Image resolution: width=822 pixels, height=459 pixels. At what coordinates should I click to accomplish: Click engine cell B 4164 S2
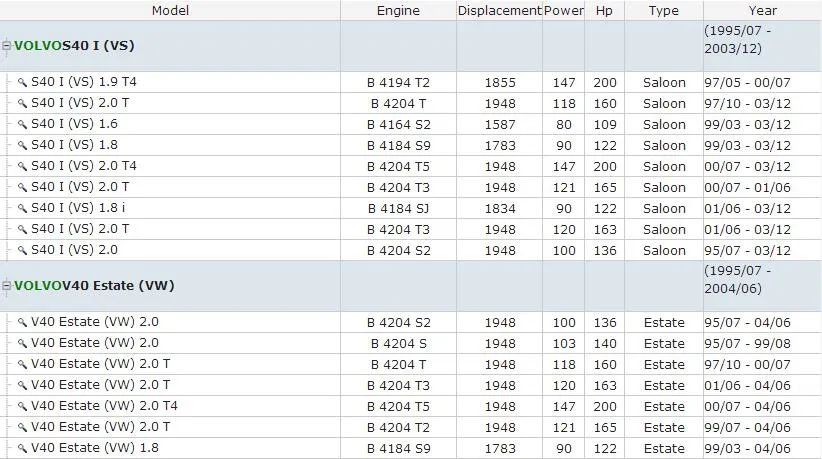coord(398,125)
